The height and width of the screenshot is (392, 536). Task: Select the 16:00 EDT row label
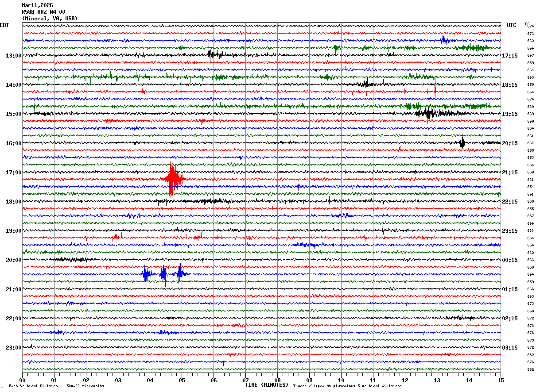click(x=13, y=143)
